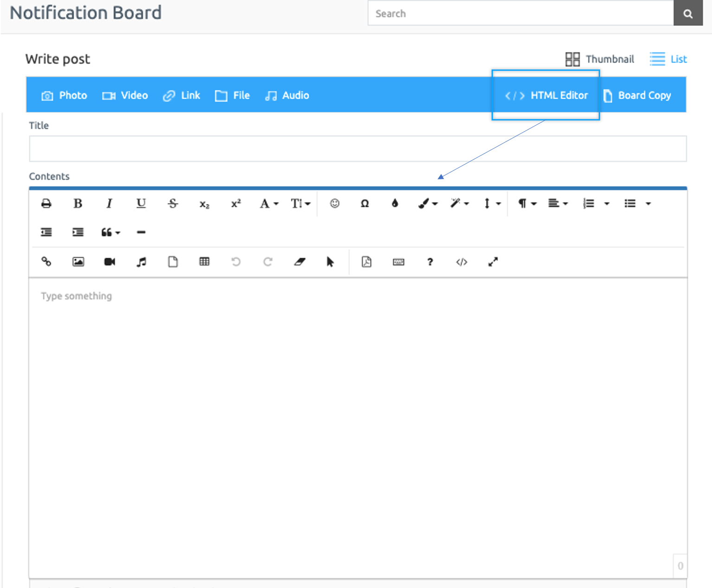712x588 pixels.
Task: Switch editor to fullscreen mode
Action: click(493, 262)
